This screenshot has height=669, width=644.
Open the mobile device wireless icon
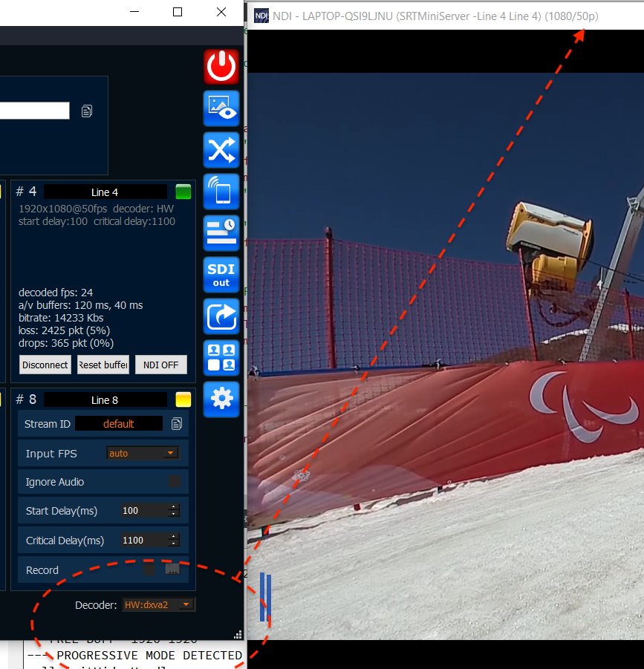point(221,191)
